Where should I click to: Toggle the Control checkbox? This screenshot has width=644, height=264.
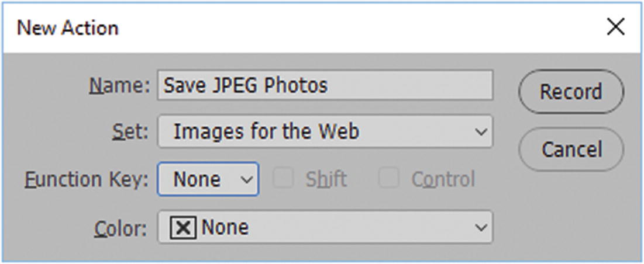[389, 179]
